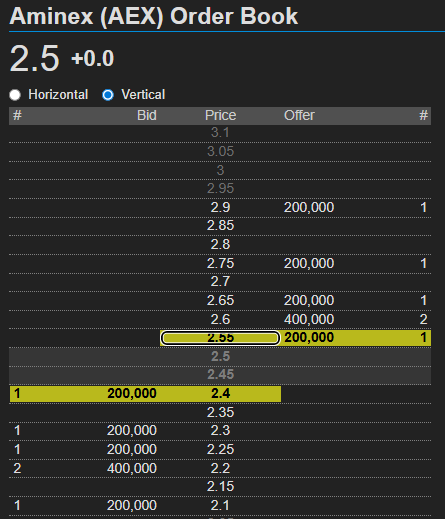Click the 200,000 offer at price 2.75
Viewport: 445px width, 519px height.
(x=309, y=264)
